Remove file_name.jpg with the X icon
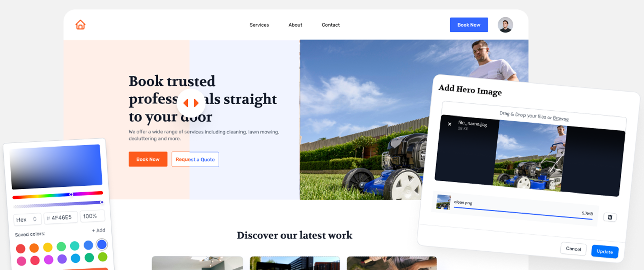644x270 pixels. click(450, 124)
